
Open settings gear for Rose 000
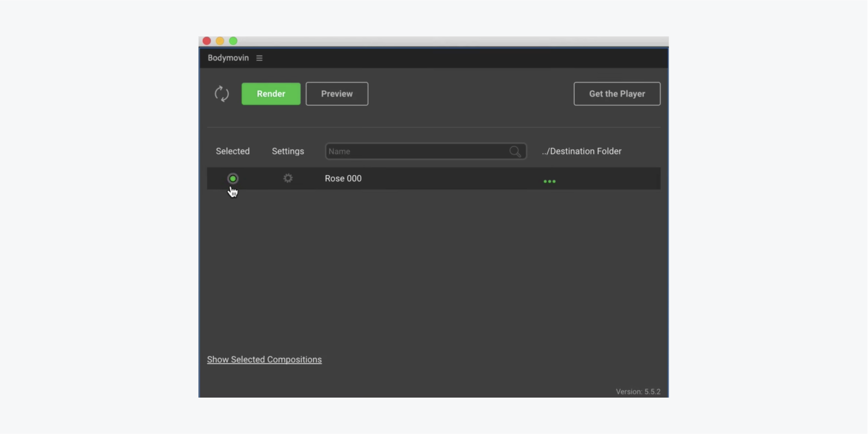pos(288,178)
